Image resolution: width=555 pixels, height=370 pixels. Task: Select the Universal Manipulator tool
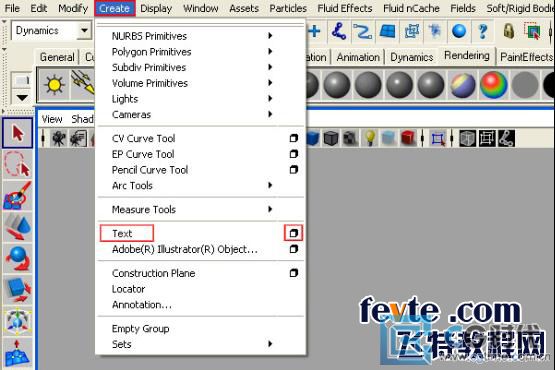point(18,321)
